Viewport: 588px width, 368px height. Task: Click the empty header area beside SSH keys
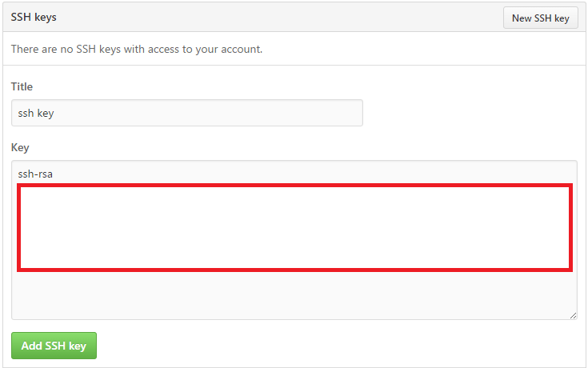pos(280,17)
